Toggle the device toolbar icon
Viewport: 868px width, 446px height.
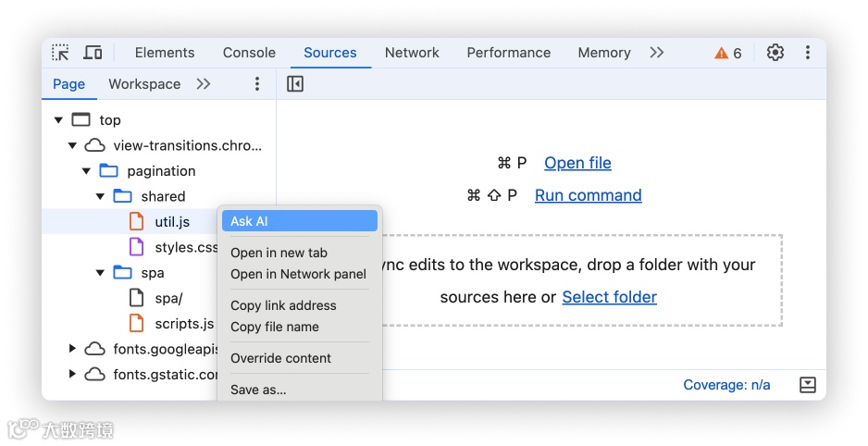click(93, 53)
